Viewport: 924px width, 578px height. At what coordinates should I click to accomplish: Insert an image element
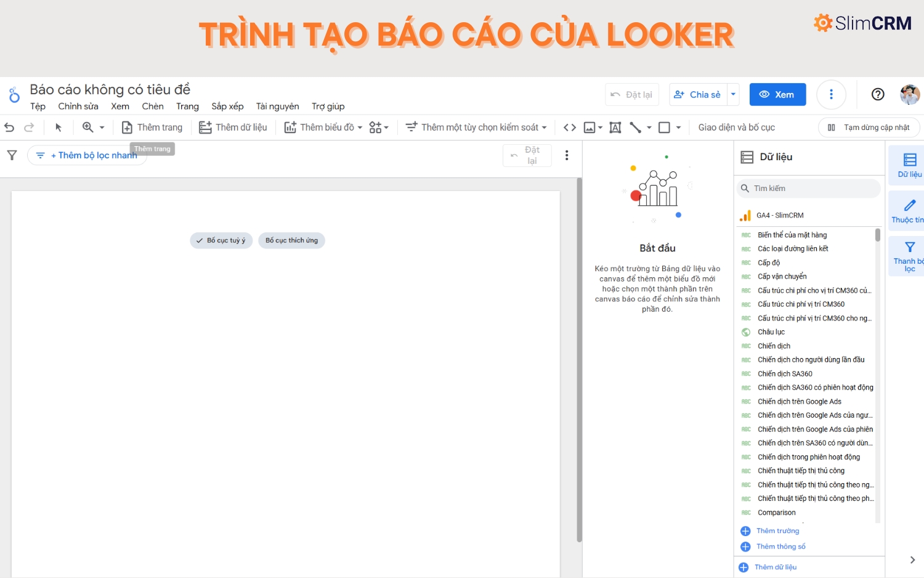(x=590, y=128)
